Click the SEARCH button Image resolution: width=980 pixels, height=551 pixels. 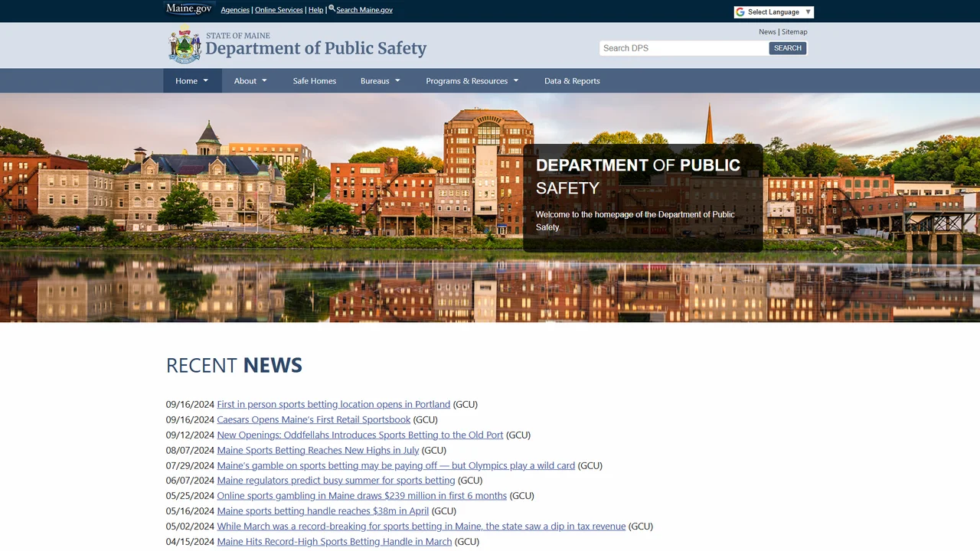[788, 48]
